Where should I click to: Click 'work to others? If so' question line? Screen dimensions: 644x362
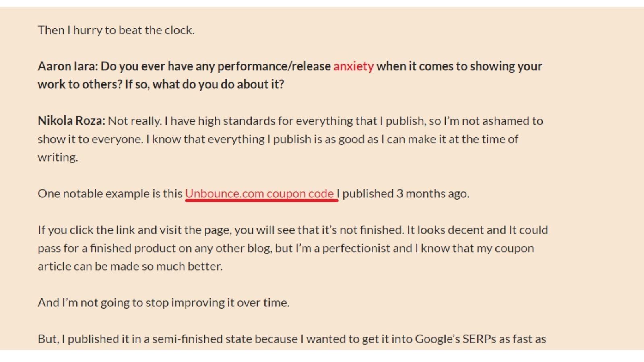pyautogui.click(x=161, y=84)
